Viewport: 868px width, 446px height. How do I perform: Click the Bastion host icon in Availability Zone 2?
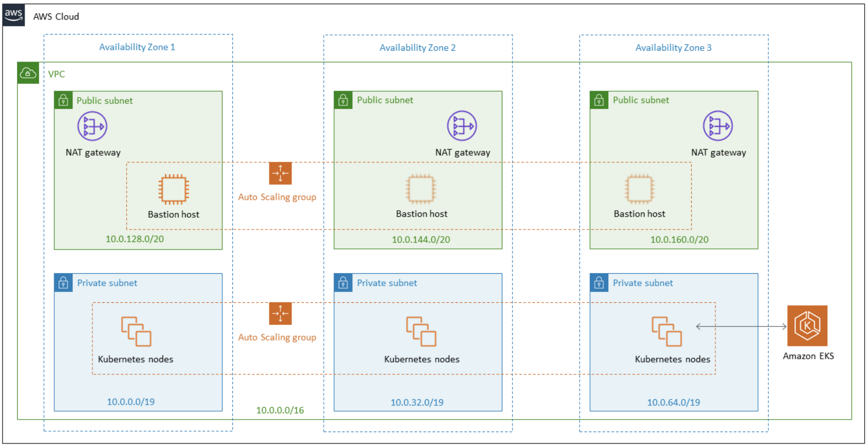click(x=420, y=190)
